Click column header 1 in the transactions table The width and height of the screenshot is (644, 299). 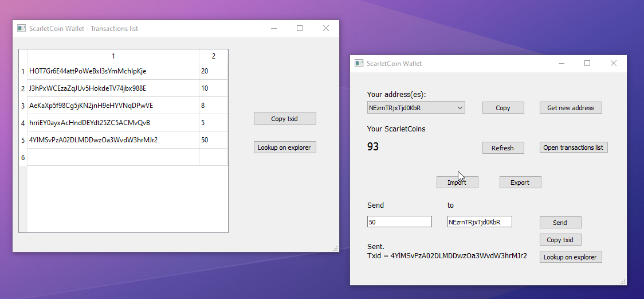coord(113,56)
